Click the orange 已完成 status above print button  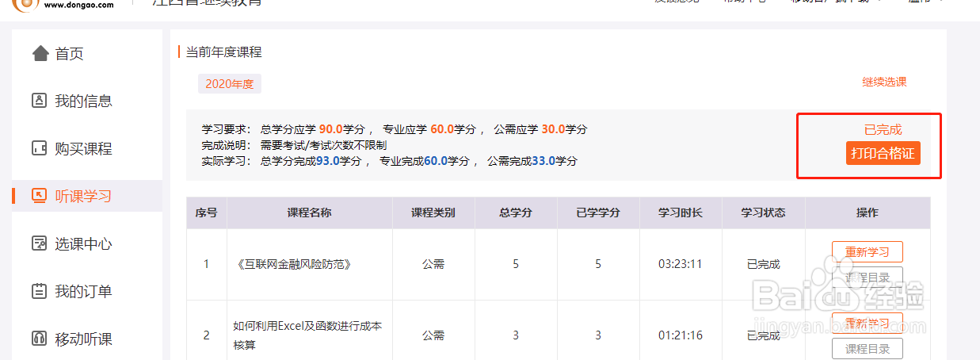click(883, 129)
